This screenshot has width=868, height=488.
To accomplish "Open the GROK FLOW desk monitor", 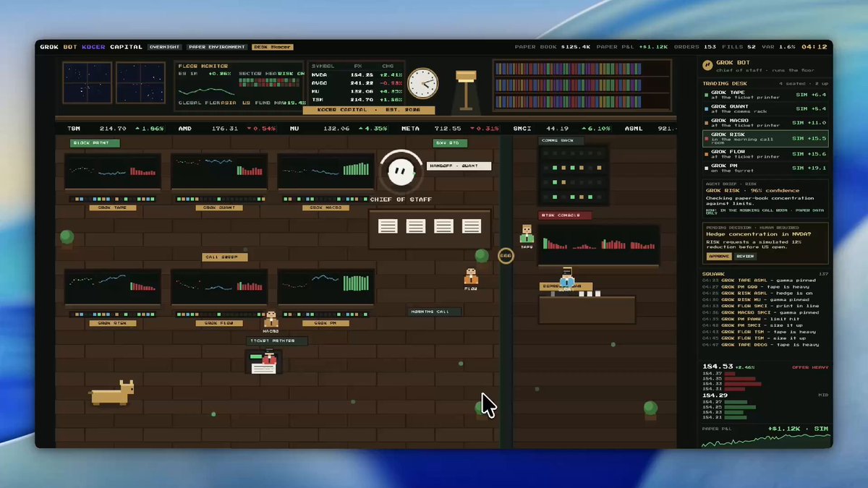I will (x=219, y=288).
